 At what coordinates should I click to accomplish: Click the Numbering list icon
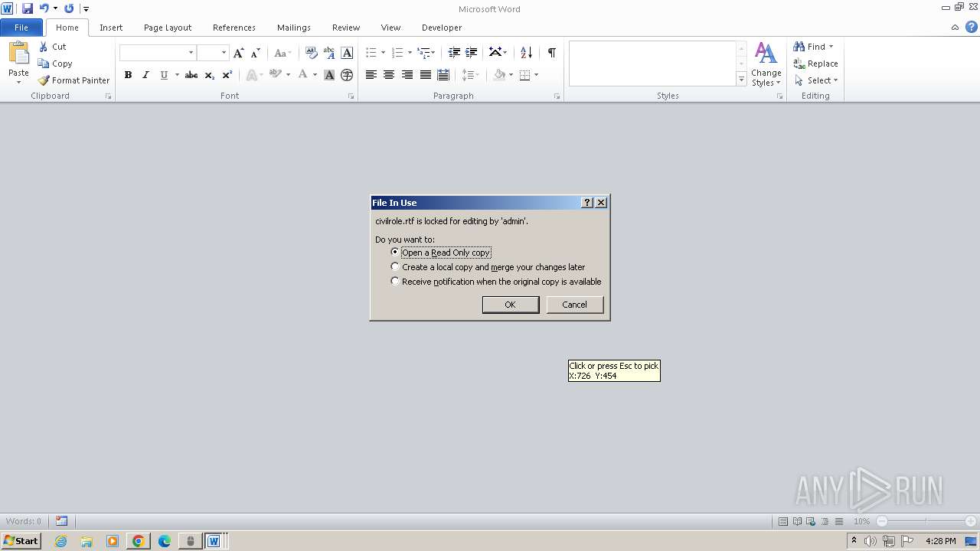(x=397, y=53)
